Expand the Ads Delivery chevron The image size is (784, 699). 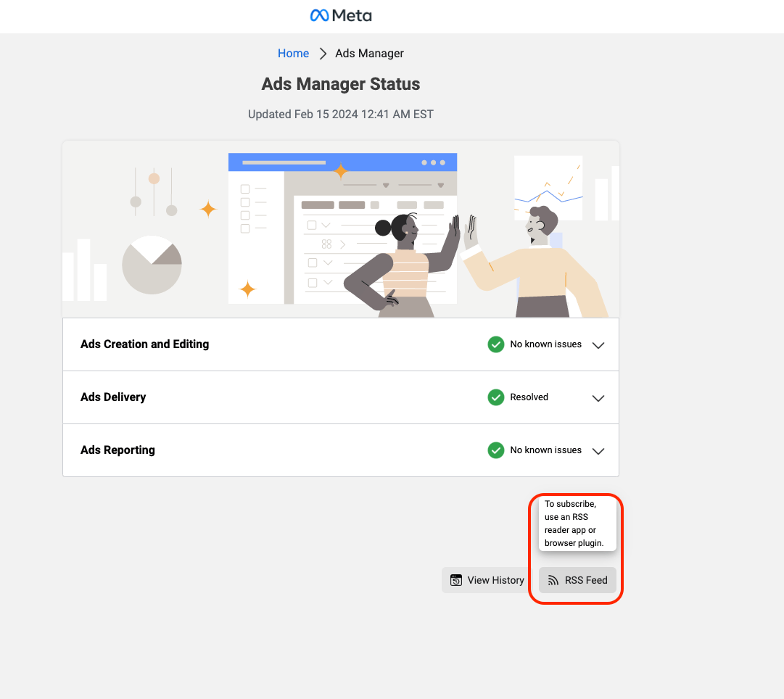coord(598,398)
